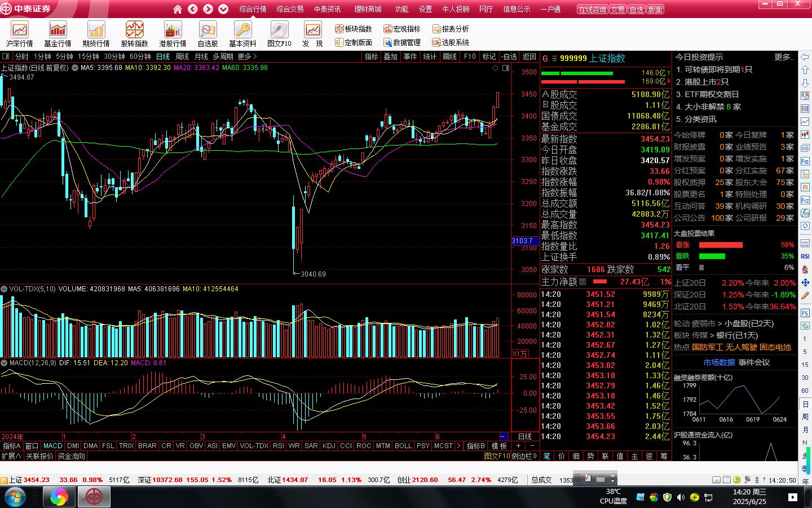Select the RSI indicator in bottom bar

point(278,446)
